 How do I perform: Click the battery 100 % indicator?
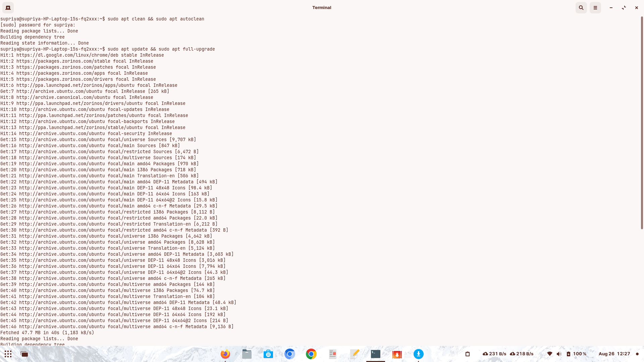tap(577, 354)
